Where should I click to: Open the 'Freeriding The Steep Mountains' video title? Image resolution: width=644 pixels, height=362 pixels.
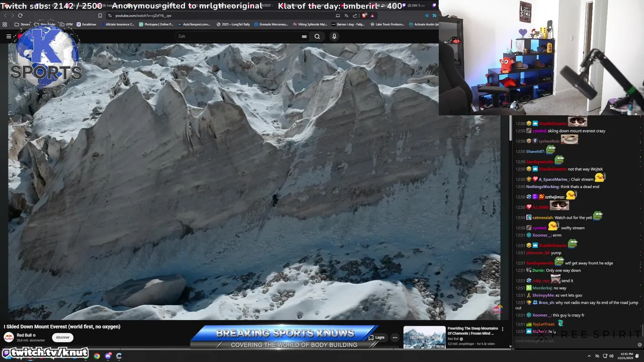tap(472, 331)
